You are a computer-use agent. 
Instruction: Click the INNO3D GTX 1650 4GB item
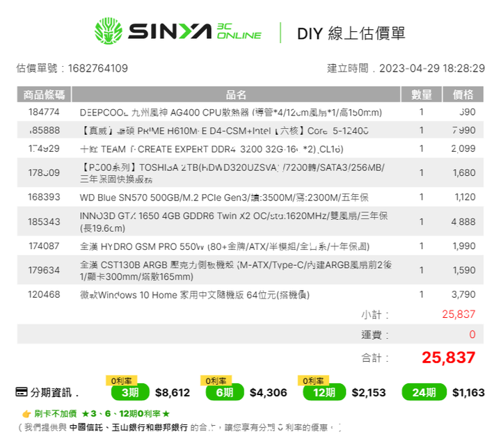(234, 222)
